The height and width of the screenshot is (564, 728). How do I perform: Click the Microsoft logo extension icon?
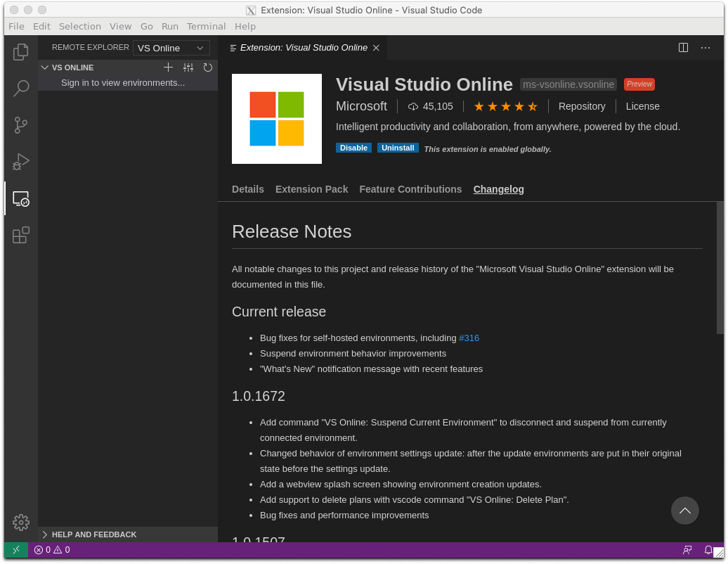coord(277,118)
